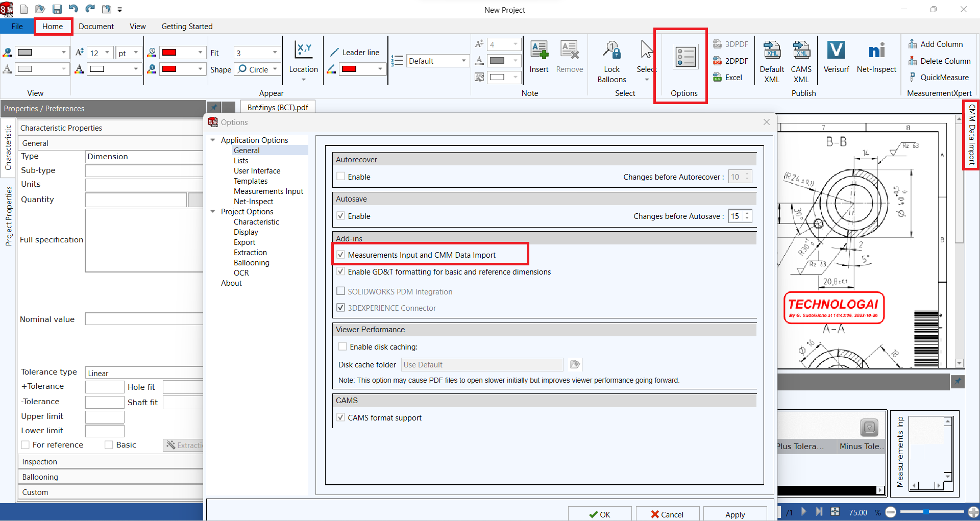Export the project as 3DPDF
This screenshot has width=980, height=521.
click(731, 44)
